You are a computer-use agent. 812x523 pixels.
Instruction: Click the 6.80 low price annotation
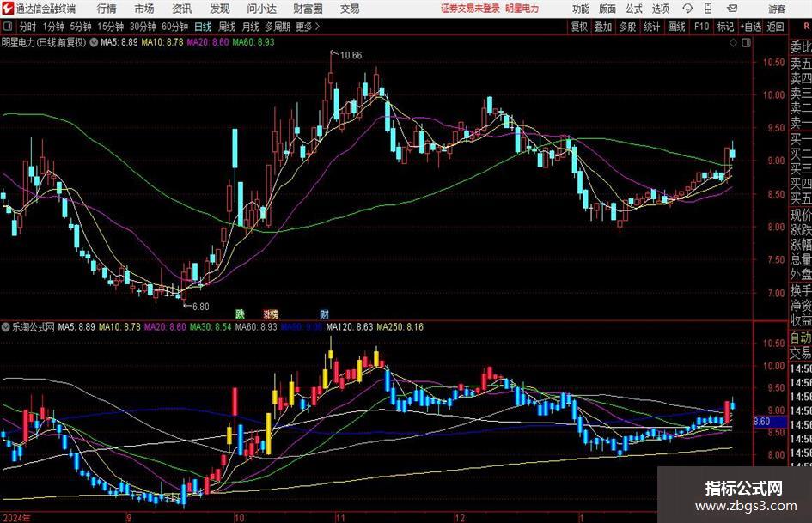[201, 307]
